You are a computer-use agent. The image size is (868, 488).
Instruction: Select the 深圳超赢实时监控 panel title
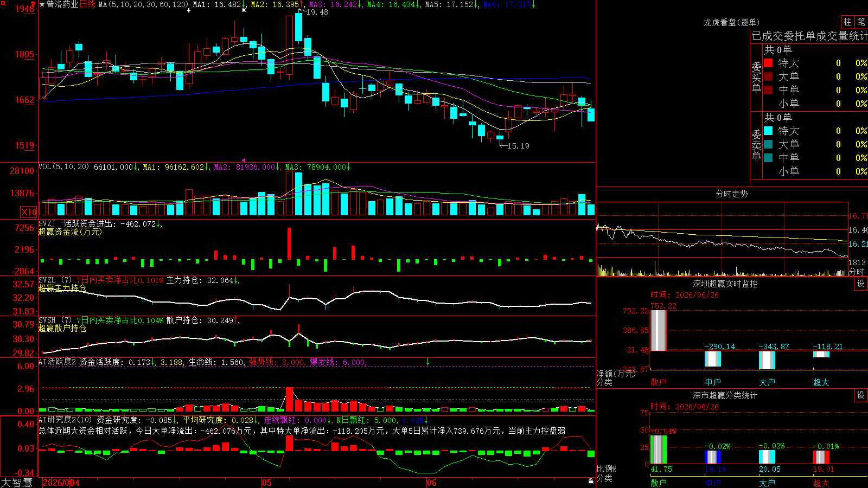[725, 284]
